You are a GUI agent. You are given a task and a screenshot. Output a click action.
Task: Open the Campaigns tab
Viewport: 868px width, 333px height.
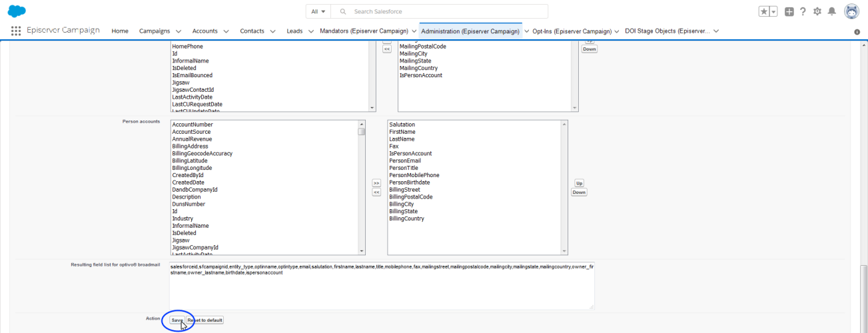pyautogui.click(x=155, y=31)
